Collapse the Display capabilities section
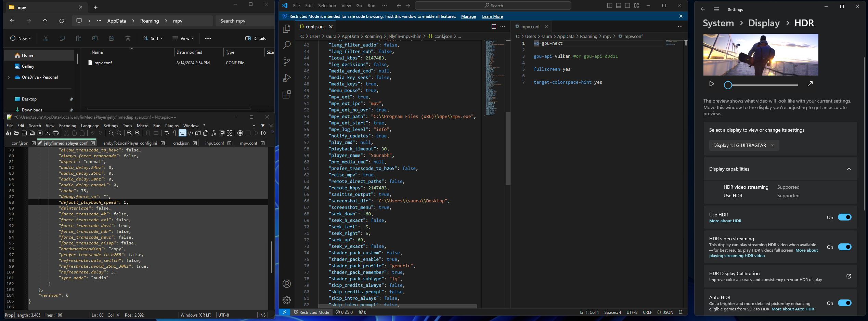Image resolution: width=868 pixels, height=321 pixels. tap(848, 169)
